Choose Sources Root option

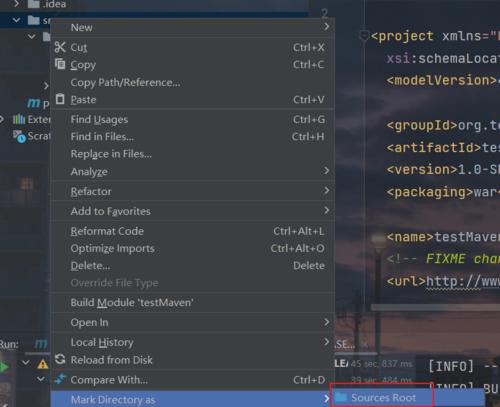click(x=382, y=397)
